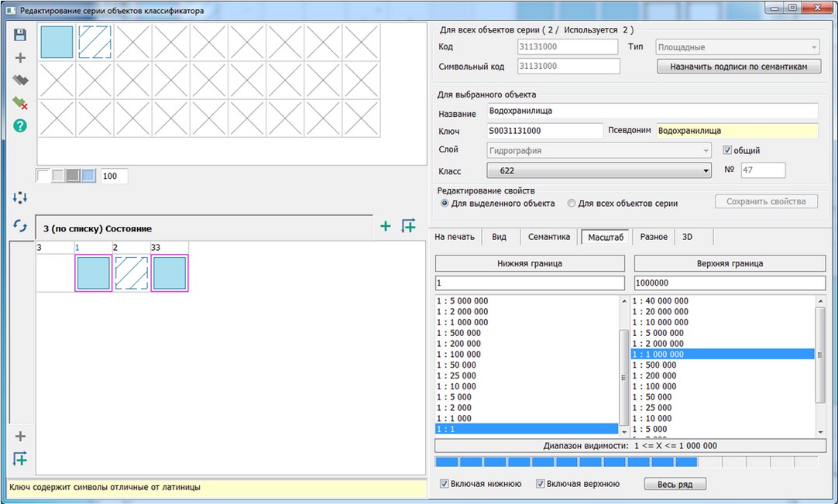Click the delete object icon with red X

coord(20,103)
